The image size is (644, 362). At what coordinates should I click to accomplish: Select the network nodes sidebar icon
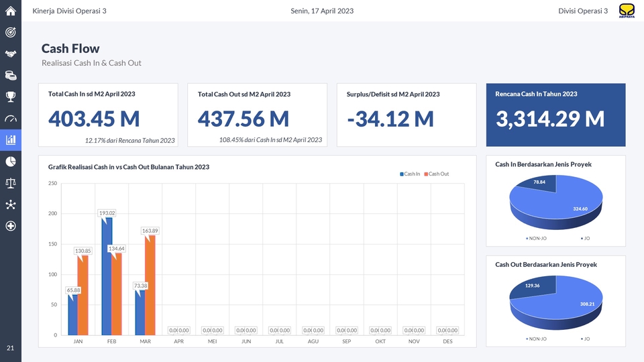11,204
